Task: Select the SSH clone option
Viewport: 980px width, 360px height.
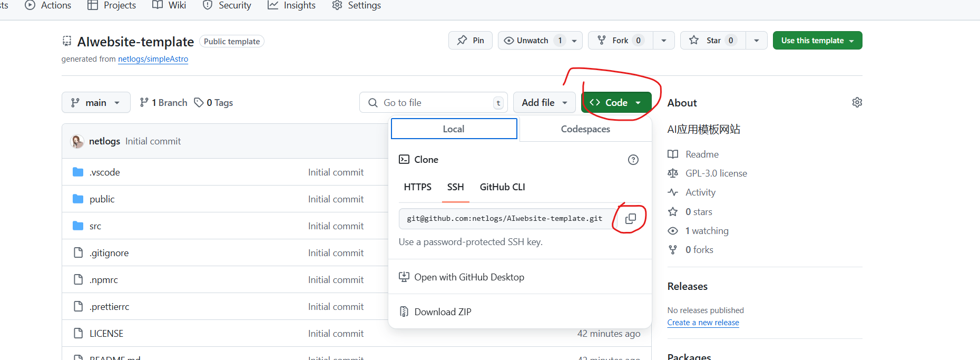Action: (x=455, y=187)
